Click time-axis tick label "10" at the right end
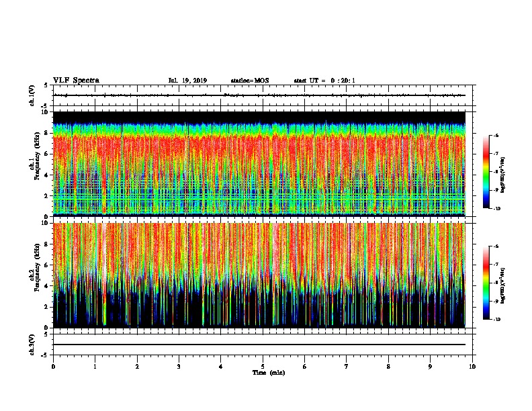532x411 pixels. 472,367
